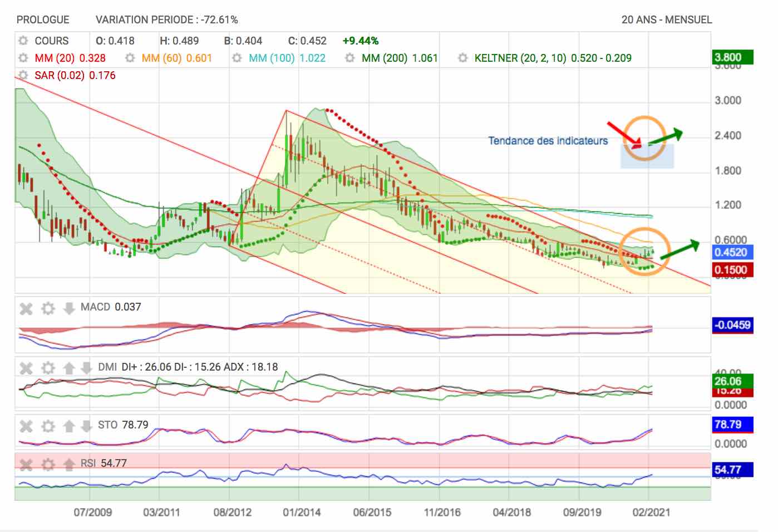Click the +9.44% change value
Image resolution: width=778 pixels, height=532 pixels.
(x=361, y=41)
